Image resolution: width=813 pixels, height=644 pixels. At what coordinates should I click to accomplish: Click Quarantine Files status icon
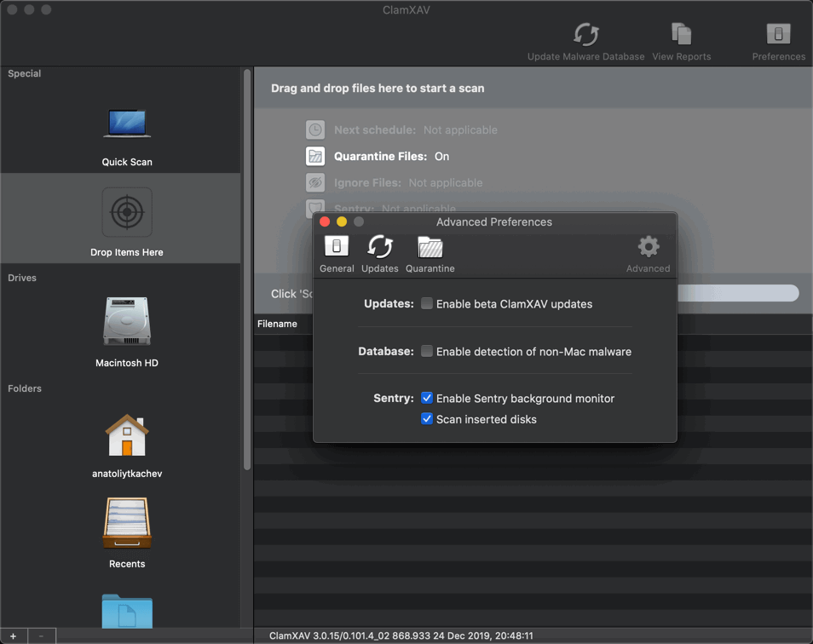pyautogui.click(x=315, y=156)
